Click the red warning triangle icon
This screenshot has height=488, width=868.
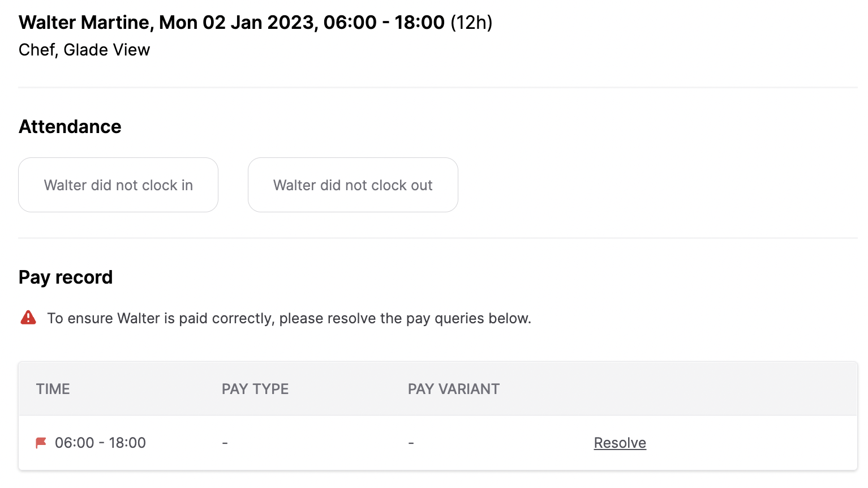(27, 318)
